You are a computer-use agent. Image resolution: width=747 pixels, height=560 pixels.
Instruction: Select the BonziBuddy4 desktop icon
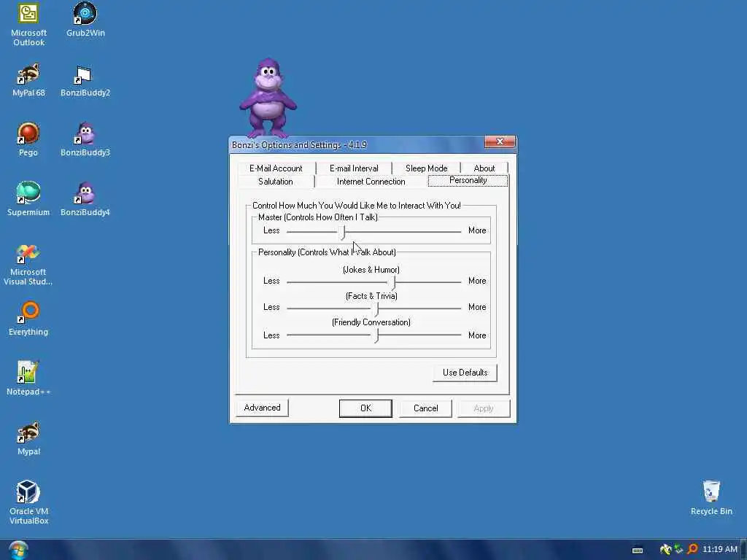pos(85,199)
